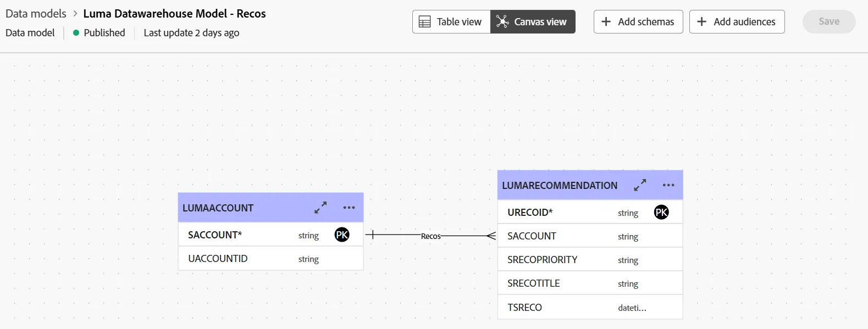The height and width of the screenshot is (329, 868).
Task: Open LUMAACCOUNT more options menu
Action: (349, 208)
